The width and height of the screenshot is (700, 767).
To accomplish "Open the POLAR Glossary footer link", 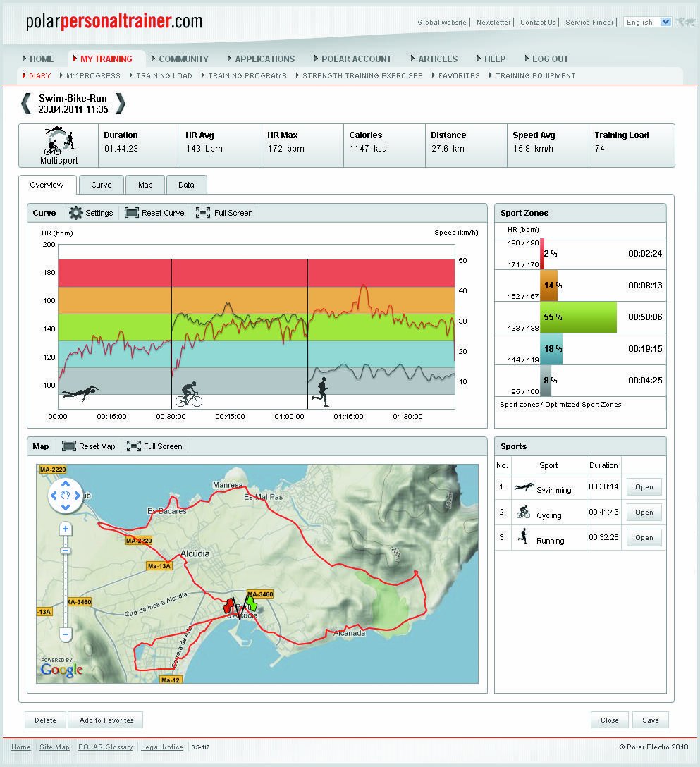I will 105,747.
